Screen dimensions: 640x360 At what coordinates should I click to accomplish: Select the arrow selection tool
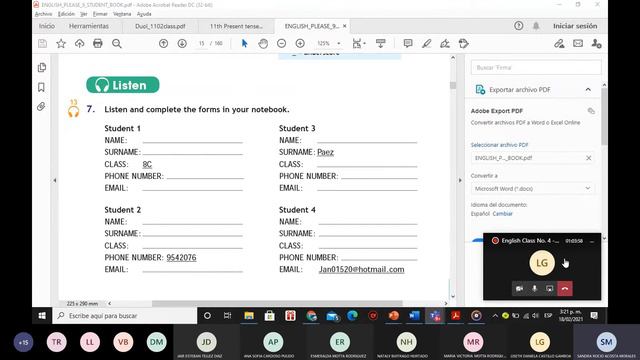click(244, 43)
